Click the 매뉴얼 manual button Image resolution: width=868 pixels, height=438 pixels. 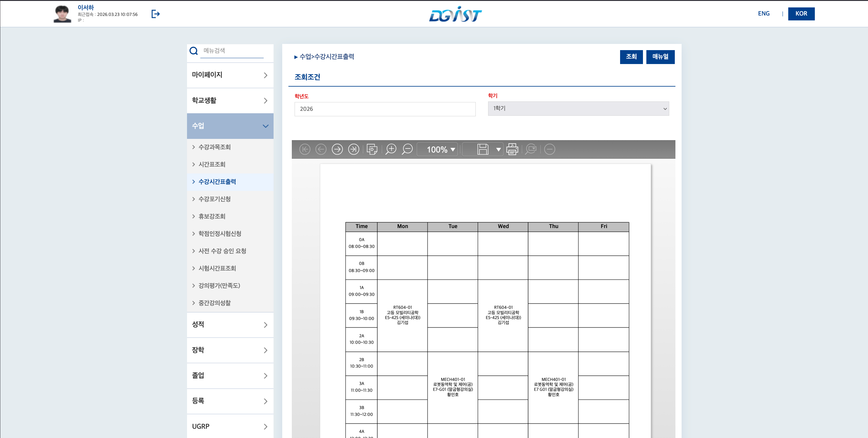coord(660,57)
